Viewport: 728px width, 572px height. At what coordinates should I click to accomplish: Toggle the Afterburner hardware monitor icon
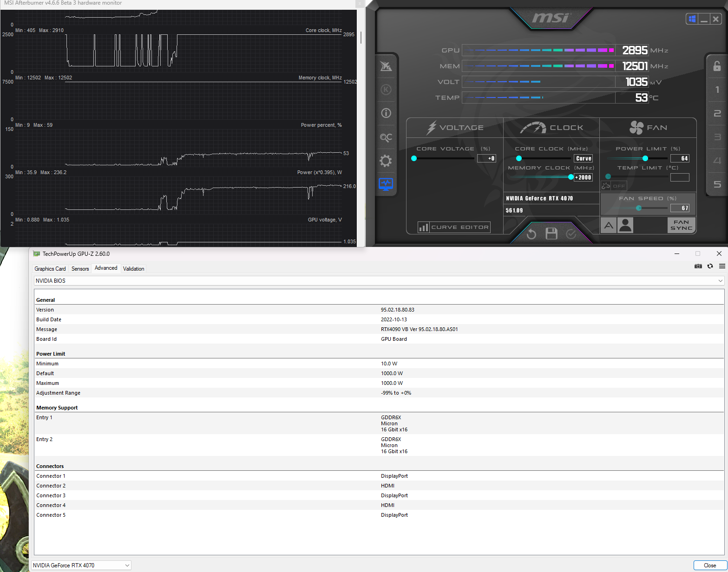386,184
